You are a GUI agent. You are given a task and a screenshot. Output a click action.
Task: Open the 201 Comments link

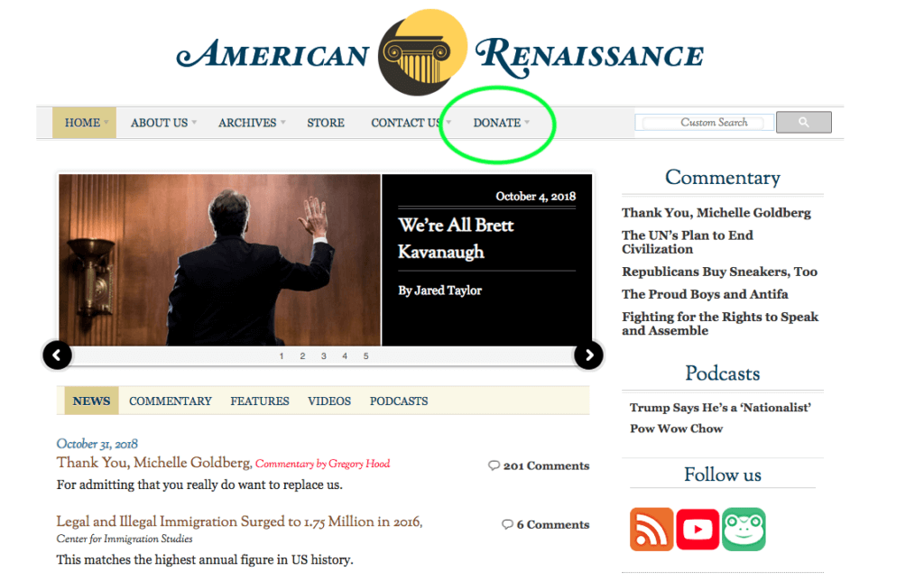point(546,466)
